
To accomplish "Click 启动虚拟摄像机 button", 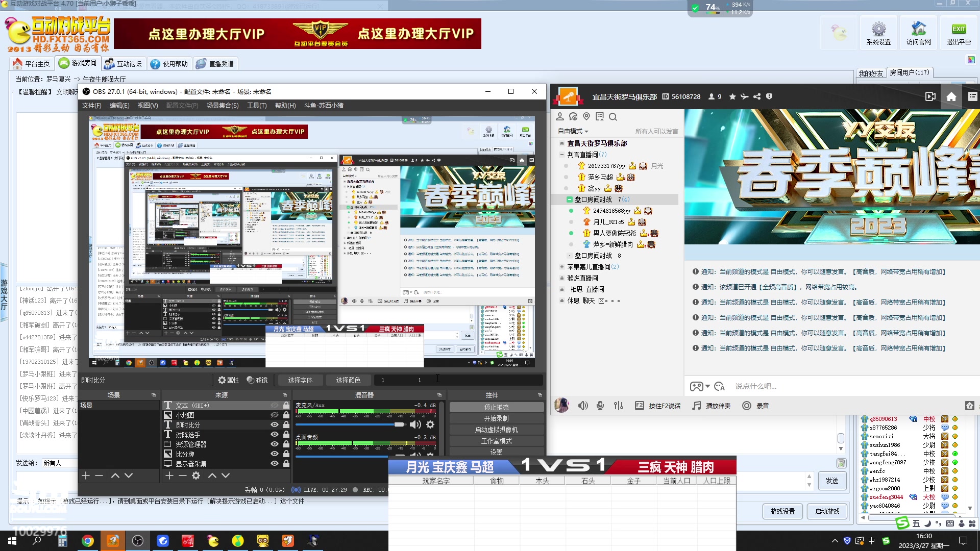I will pyautogui.click(x=496, y=430).
